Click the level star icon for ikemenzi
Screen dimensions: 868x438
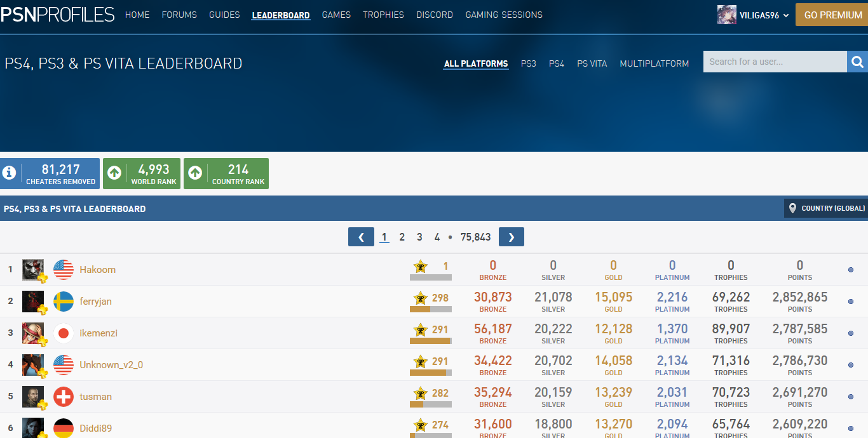pyautogui.click(x=420, y=329)
